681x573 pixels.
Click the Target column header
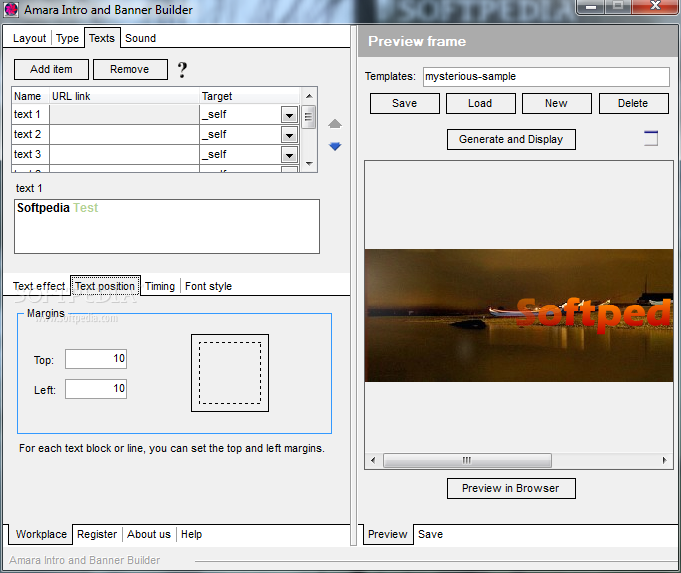tap(250, 96)
